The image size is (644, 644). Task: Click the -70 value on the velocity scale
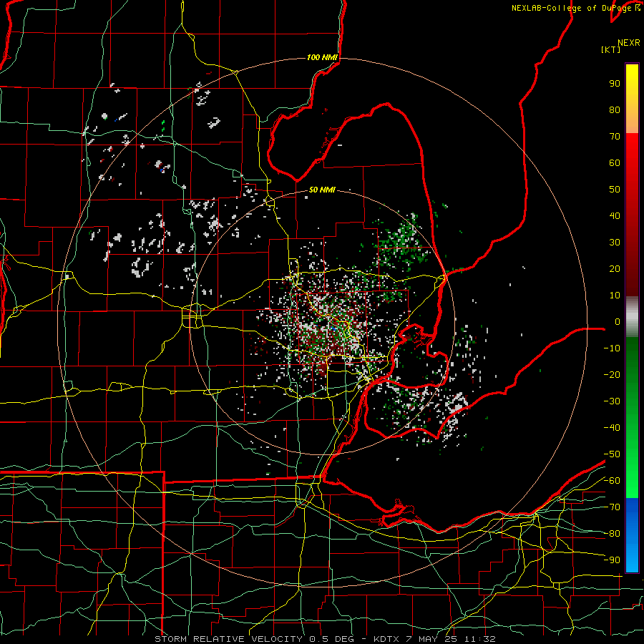(x=612, y=507)
